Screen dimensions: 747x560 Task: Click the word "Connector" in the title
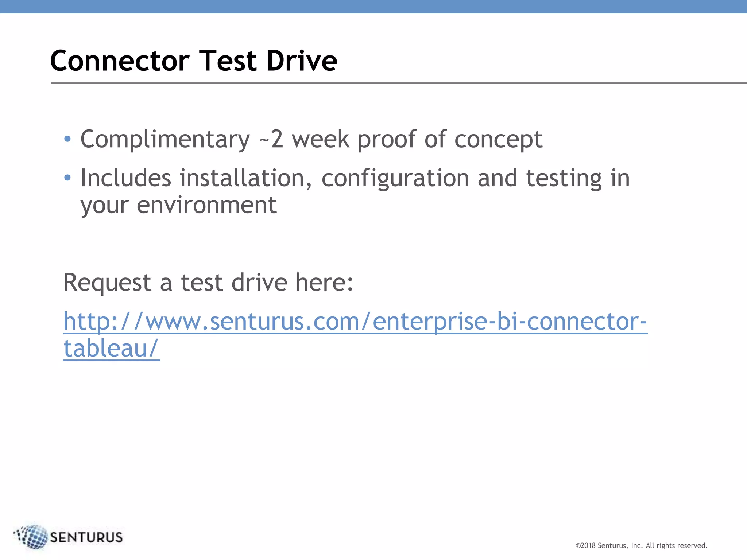click(120, 61)
